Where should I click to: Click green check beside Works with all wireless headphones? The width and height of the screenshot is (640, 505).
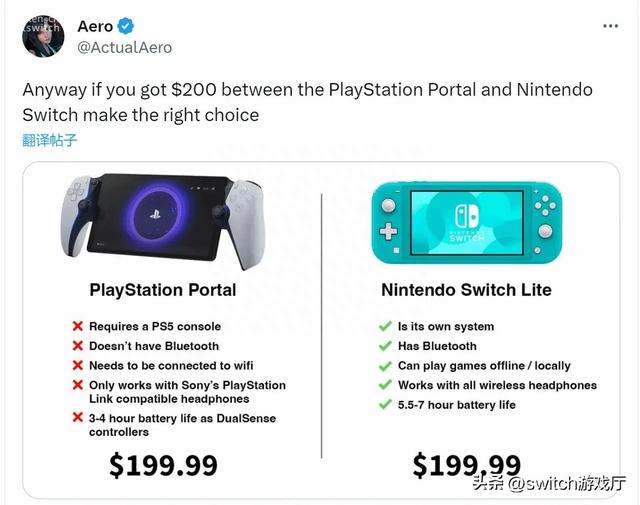click(385, 385)
